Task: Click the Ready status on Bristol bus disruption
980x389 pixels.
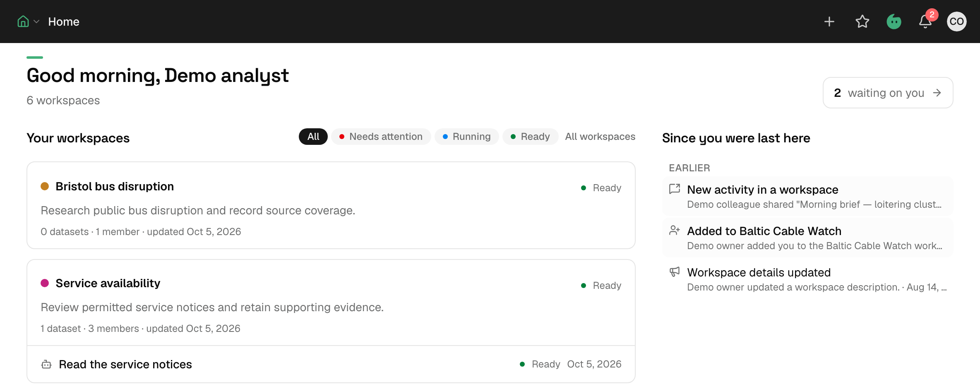Action: click(601, 188)
